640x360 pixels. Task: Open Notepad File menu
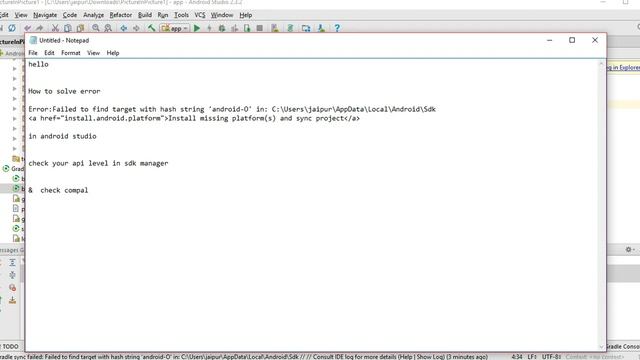(x=33, y=53)
